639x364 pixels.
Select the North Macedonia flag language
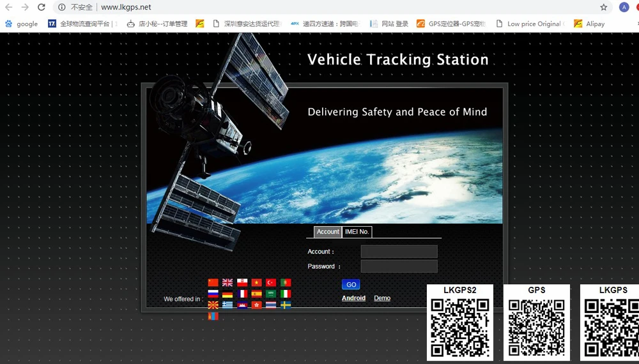point(213,305)
